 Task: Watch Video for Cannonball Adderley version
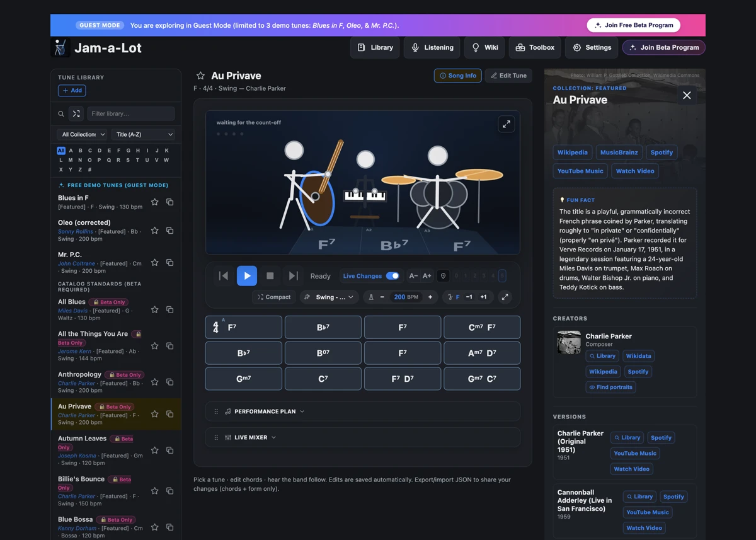pos(644,528)
